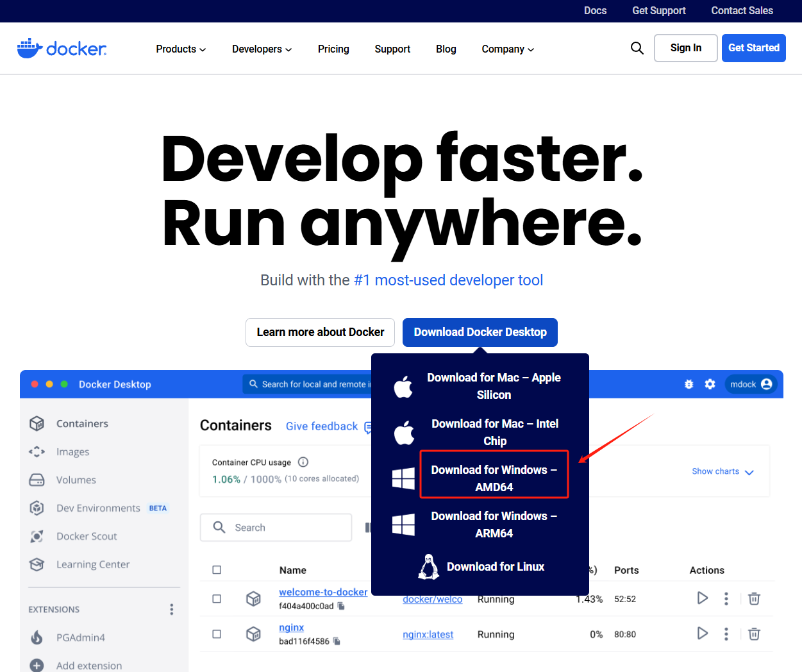This screenshot has width=802, height=672.
Task: Open the settings gear in Docker Desktop
Action: click(710, 384)
